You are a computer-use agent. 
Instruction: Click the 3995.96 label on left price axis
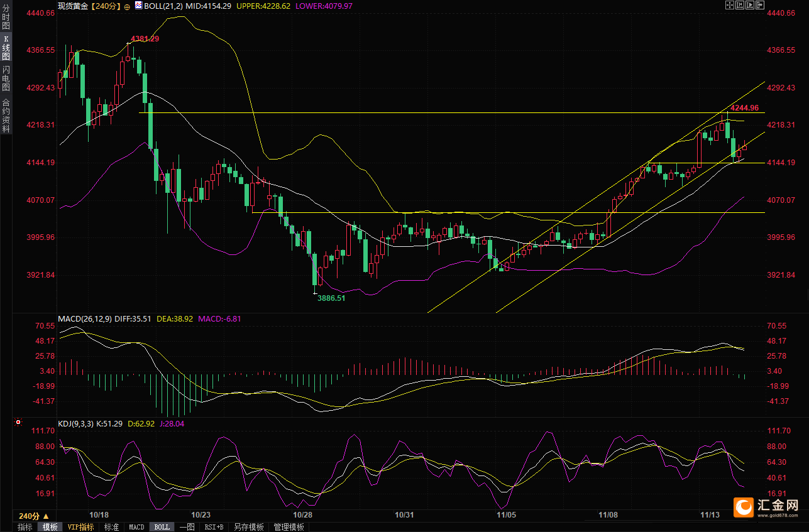click(x=40, y=237)
